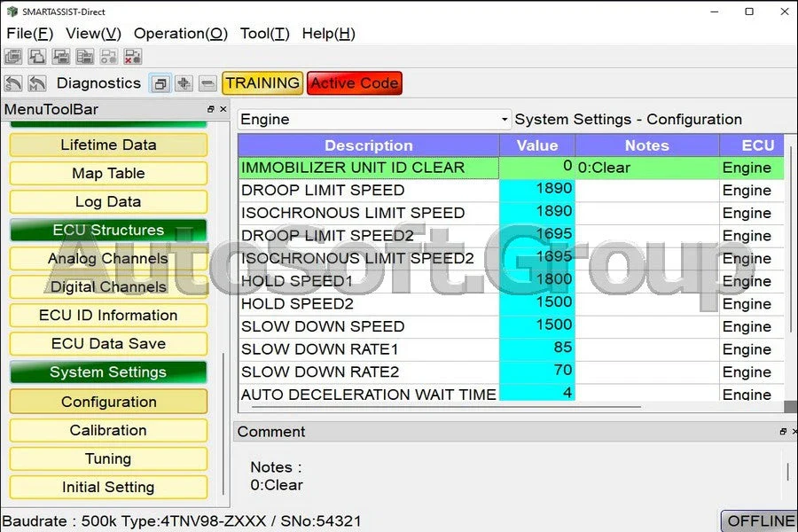
Task: Collapse the System Settings section header
Action: [x=108, y=372]
